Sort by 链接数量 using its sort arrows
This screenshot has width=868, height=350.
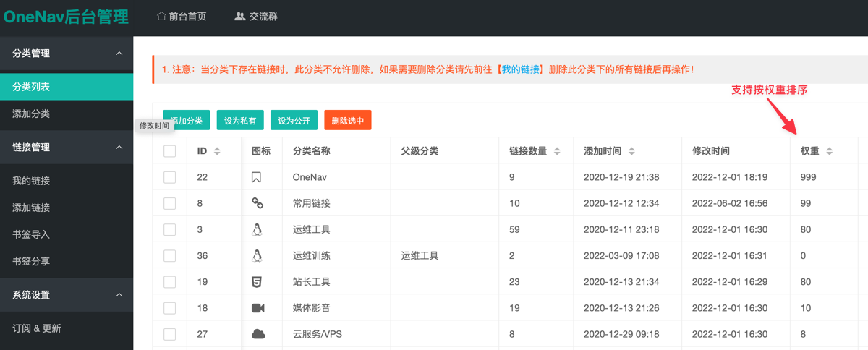(557, 151)
